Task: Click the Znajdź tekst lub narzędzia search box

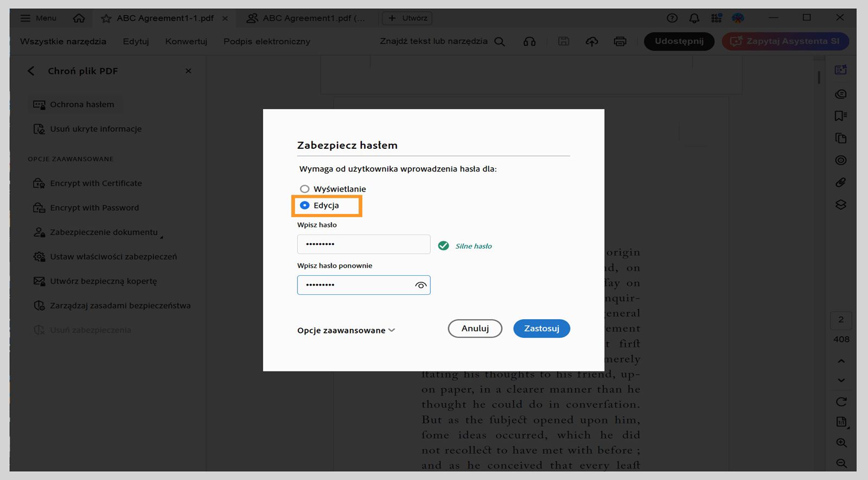Action: pos(433,41)
